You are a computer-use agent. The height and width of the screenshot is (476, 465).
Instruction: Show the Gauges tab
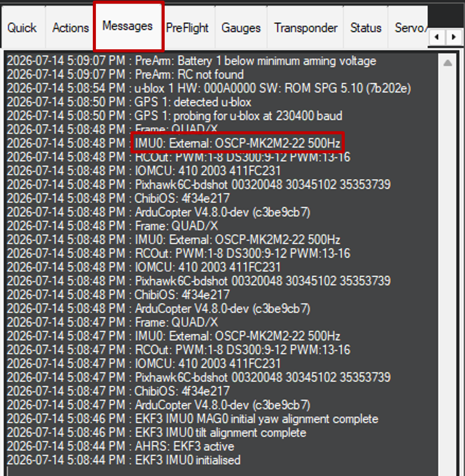click(241, 28)
